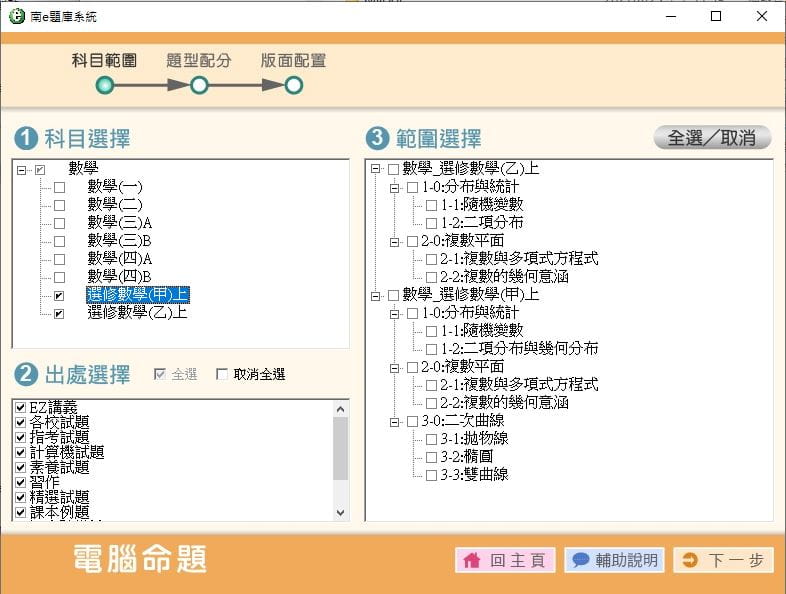Image resolution: width=786 pixels, height=594 pixels.
Task: Collapse 2-0:複數平面 under 選修數學(乙)上
Action: 395,242
